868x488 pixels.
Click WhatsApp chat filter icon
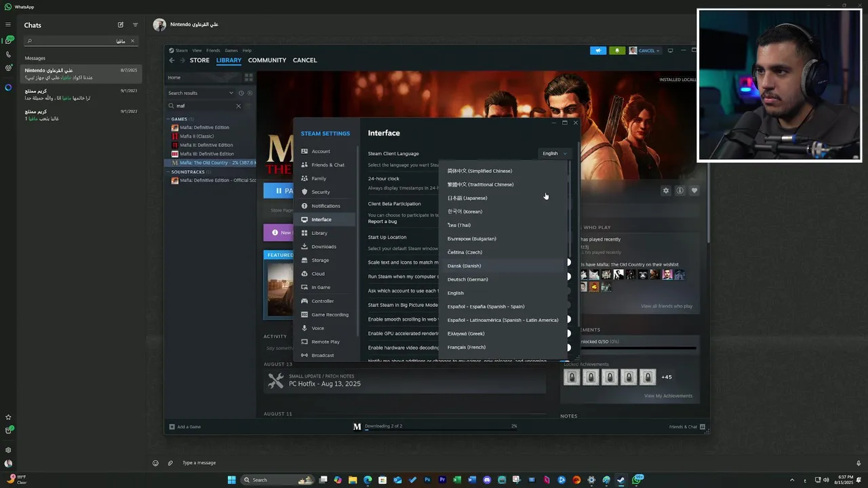(x=135, y=25)
